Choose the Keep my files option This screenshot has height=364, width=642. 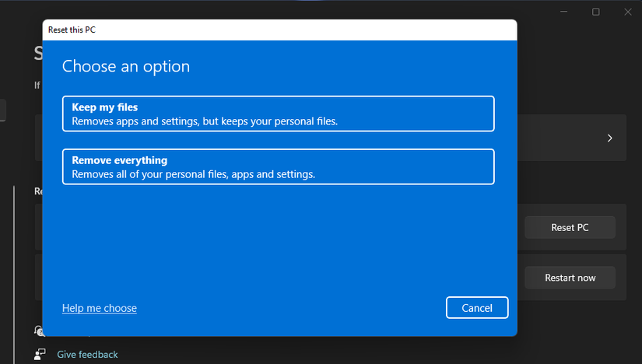(278, 114)
